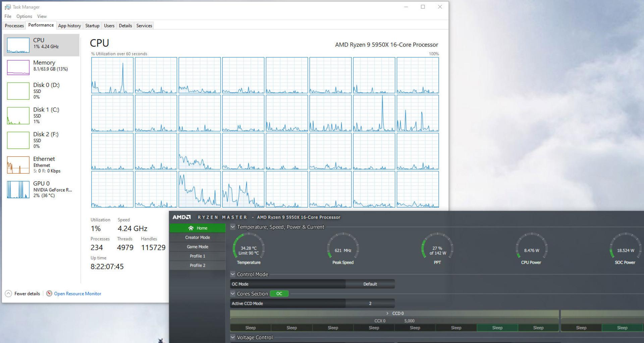Image resolution: width=644 pixels, height=343 pixels.
Task: Click the Task Manager title icon
Action: click(x=8, y=7)
